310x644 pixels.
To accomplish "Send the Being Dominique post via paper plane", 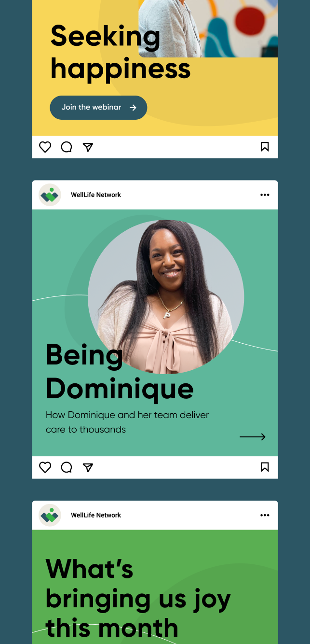I will click(88, 467).
